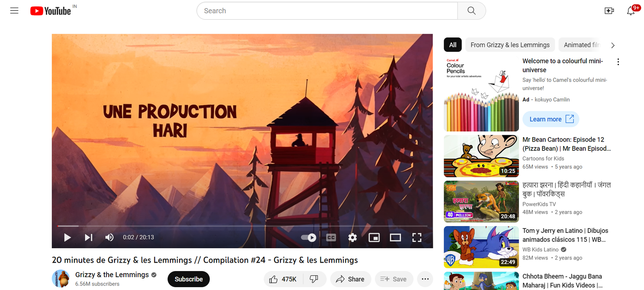Mute the video volume

(109, 237)
